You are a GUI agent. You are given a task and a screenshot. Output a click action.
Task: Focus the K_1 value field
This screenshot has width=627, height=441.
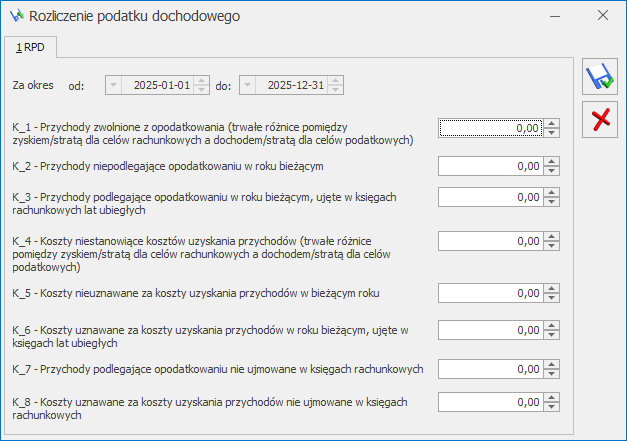pyautogui.click(x=491, y=128)
